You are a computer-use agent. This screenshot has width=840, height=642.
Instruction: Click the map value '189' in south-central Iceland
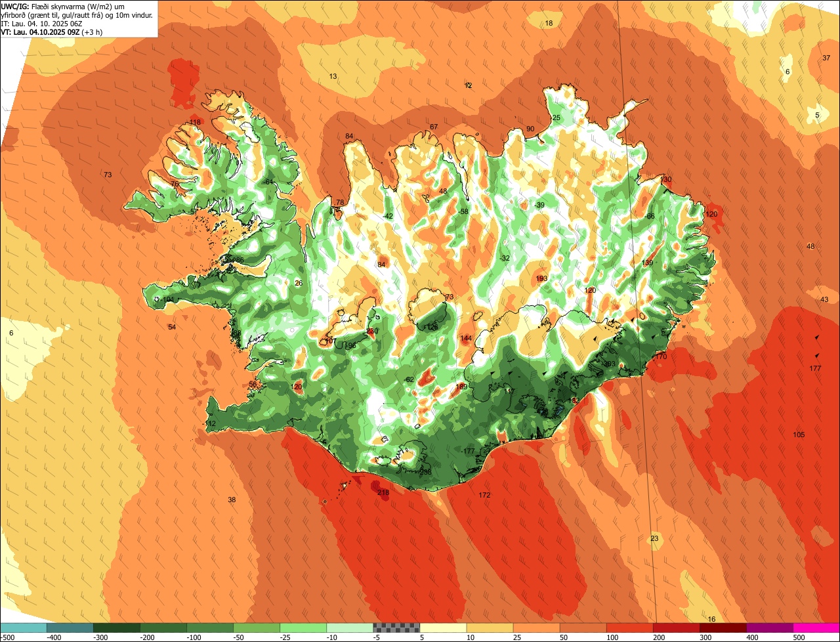462,386
